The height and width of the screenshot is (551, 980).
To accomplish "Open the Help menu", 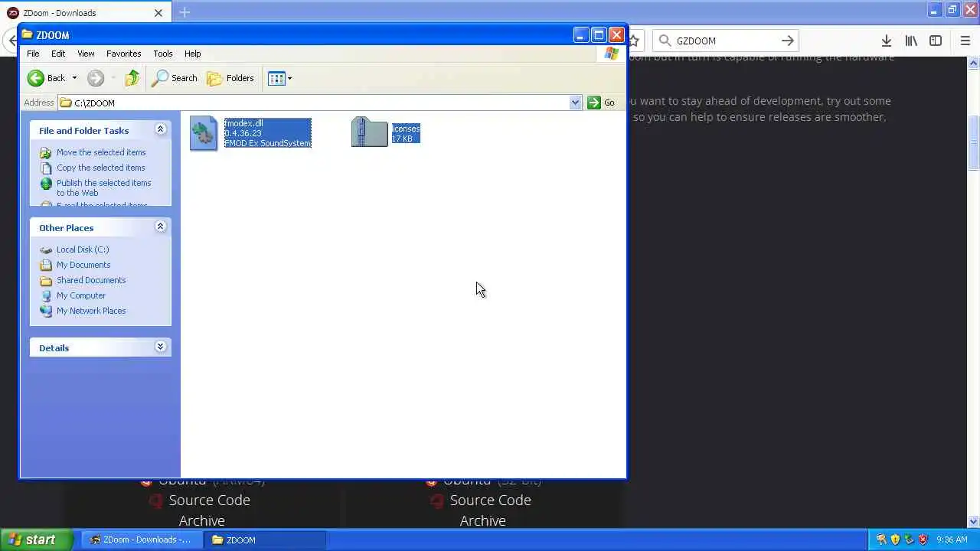I will (x=192, y=54).
